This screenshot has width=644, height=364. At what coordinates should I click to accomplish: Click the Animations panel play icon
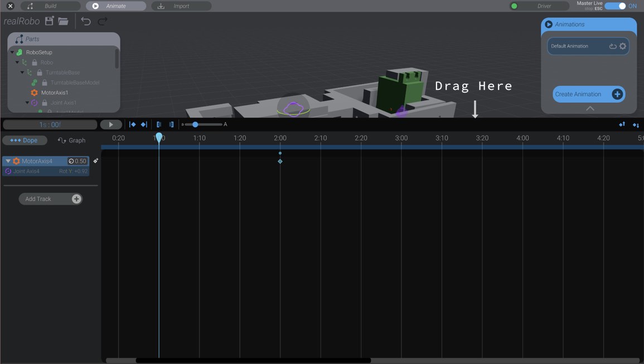point(549,24)
